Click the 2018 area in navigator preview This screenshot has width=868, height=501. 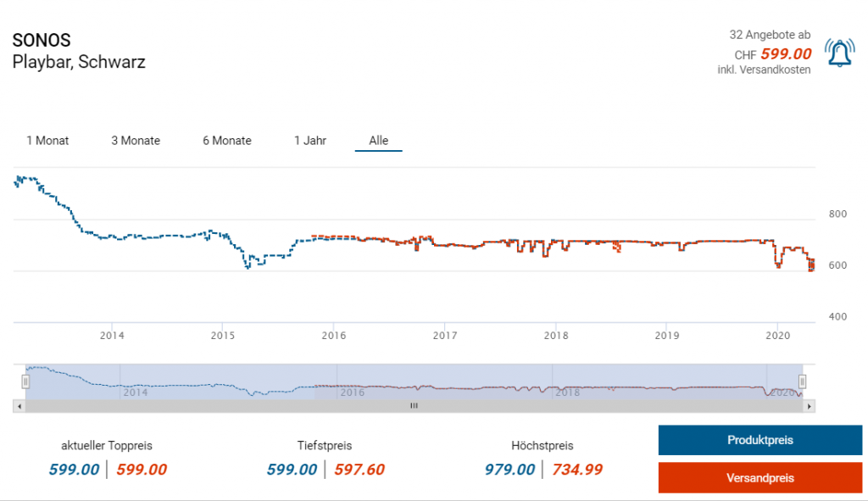pyautogui.click(x=567, y=392)
